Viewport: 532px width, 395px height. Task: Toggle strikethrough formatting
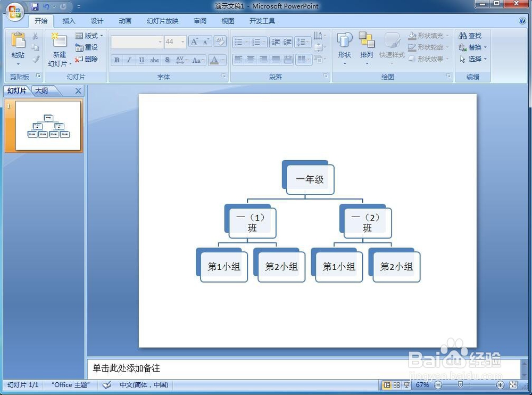[154, 60]
